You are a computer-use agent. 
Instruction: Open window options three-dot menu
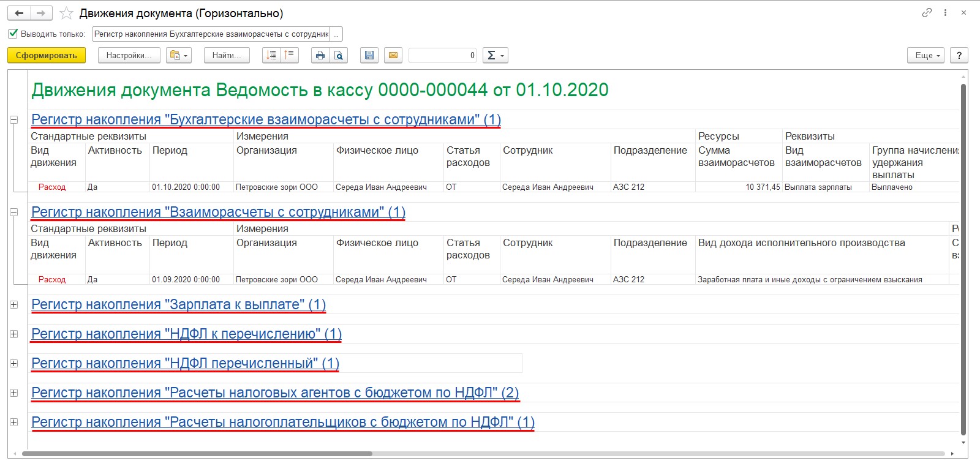point(946,12)
